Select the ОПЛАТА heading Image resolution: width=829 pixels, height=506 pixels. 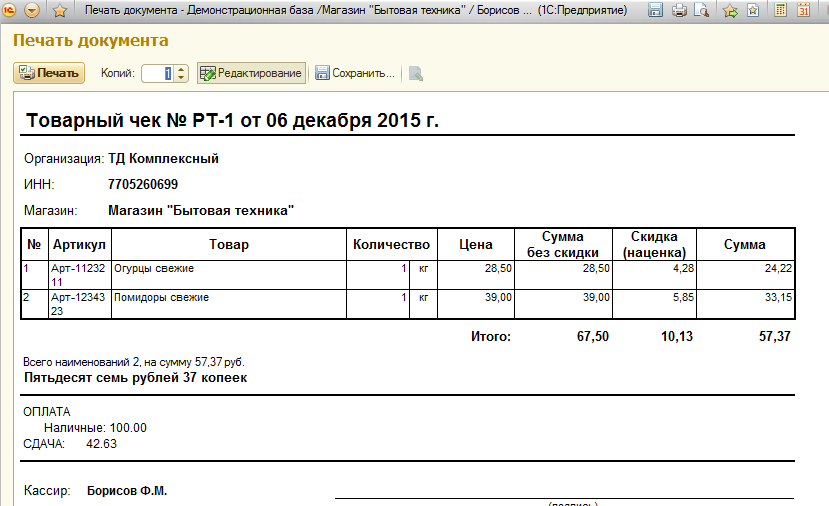(47, 412)
